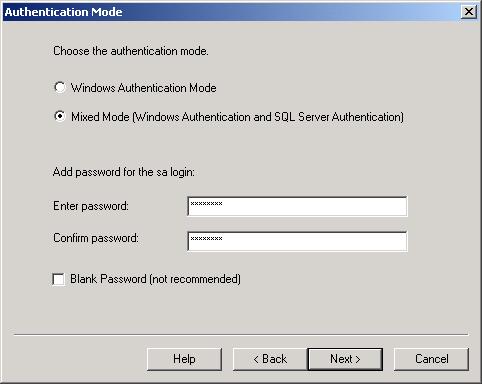The image size is (482, 384).
Task: Choose the Mixed Mode radio button
Action: (x=60, y=116)
